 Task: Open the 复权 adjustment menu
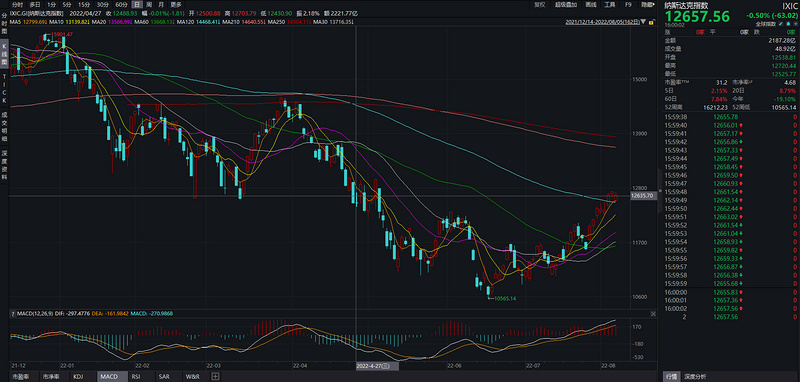(540, 5)
